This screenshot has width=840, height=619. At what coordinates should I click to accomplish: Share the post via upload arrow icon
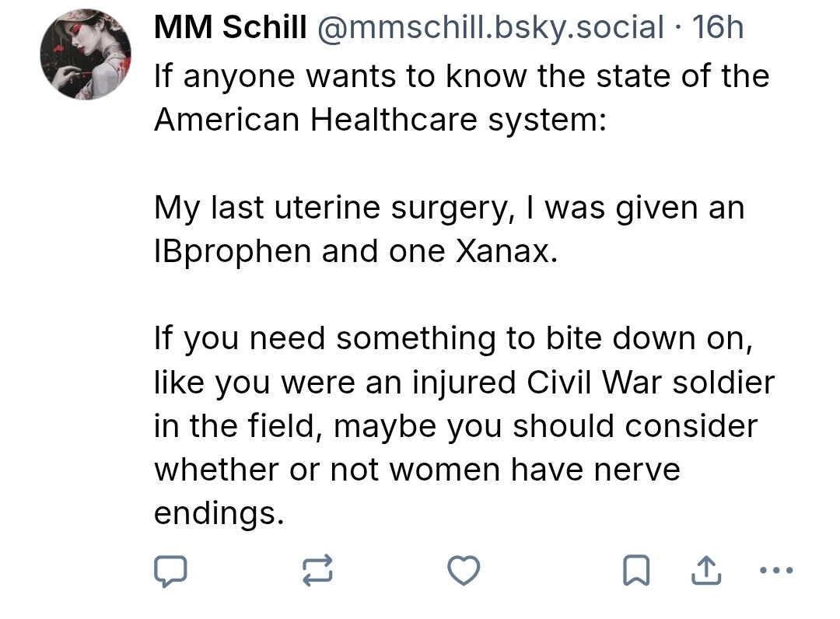pos(705,572)
